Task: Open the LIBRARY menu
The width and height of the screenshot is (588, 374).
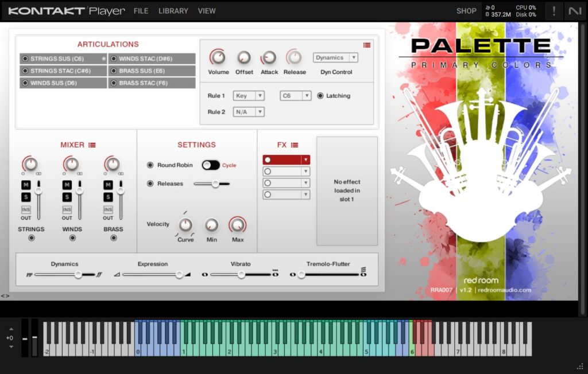Action: pos(173,11)
